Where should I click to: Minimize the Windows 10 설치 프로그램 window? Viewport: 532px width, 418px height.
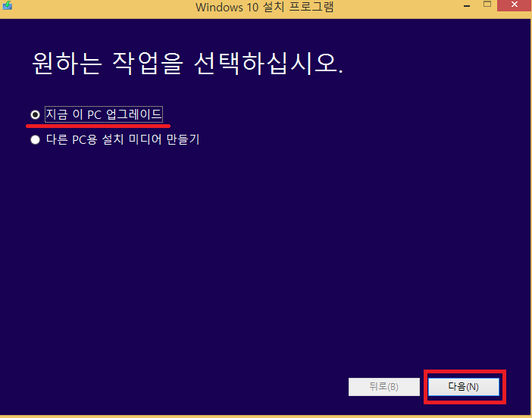(467, 5)
